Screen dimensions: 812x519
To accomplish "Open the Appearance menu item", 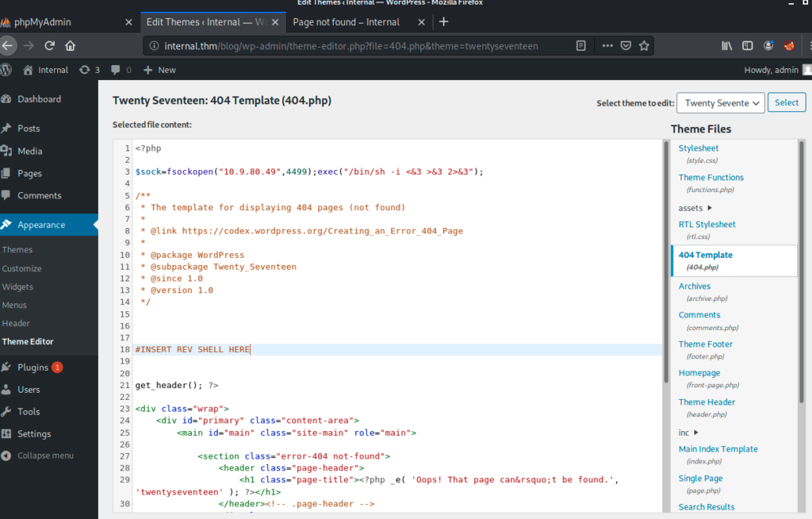I will 41,225.
